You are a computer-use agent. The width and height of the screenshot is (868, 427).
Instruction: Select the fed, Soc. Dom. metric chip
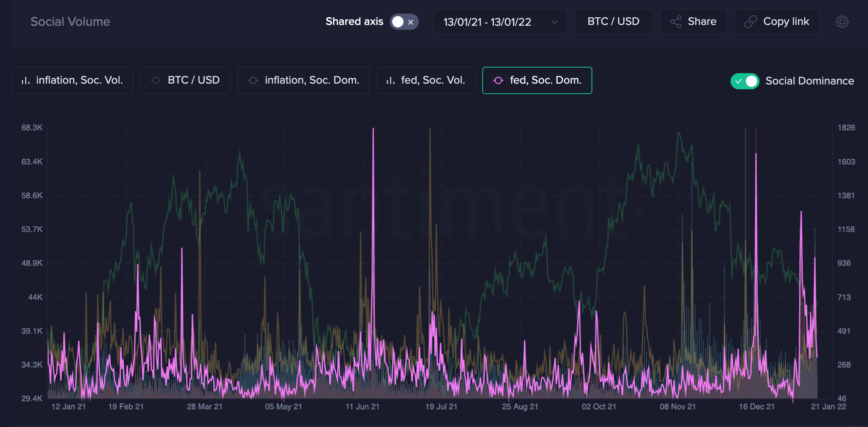[x=537, y=80]
